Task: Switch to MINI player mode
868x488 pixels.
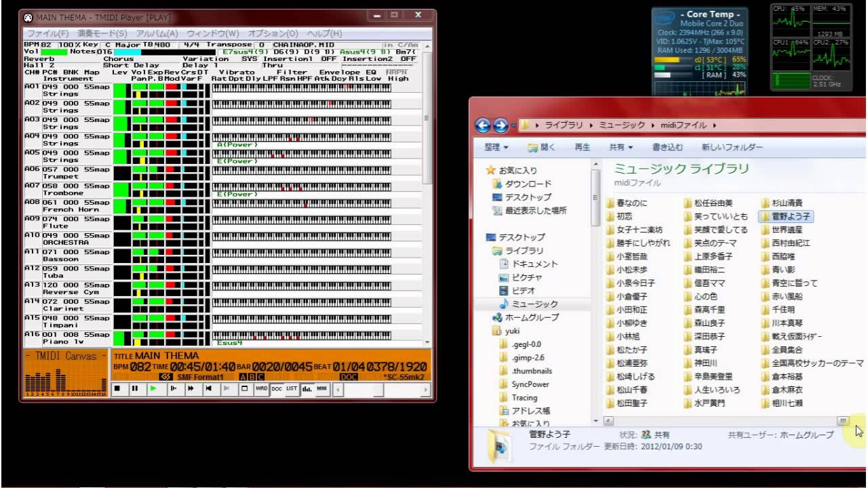Action: click(x=322, y=388)
